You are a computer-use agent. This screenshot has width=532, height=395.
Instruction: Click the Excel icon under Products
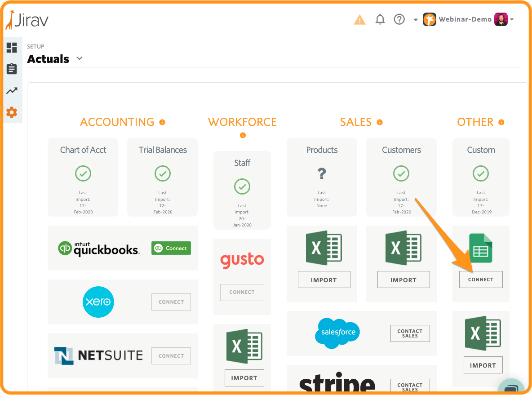(x=324, y=248)
